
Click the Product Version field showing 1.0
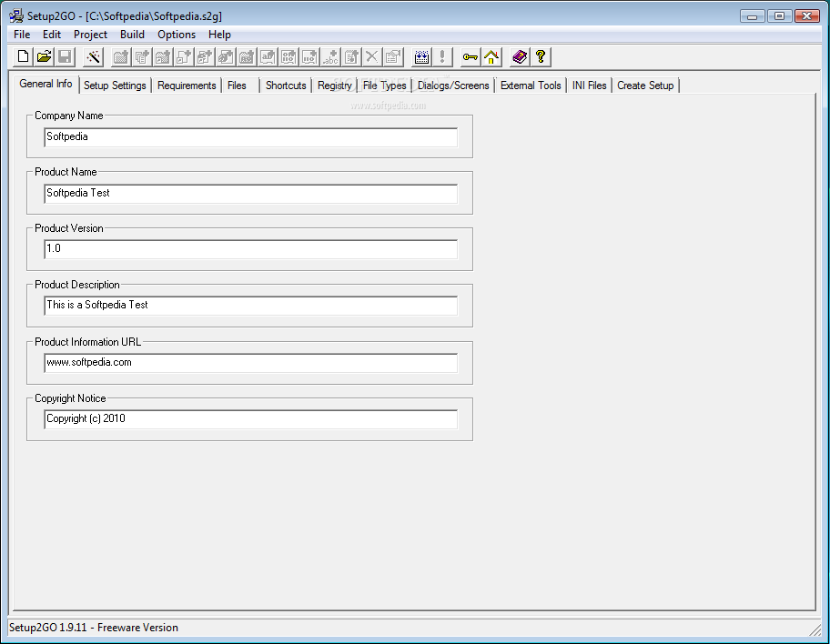coord(251,249)
